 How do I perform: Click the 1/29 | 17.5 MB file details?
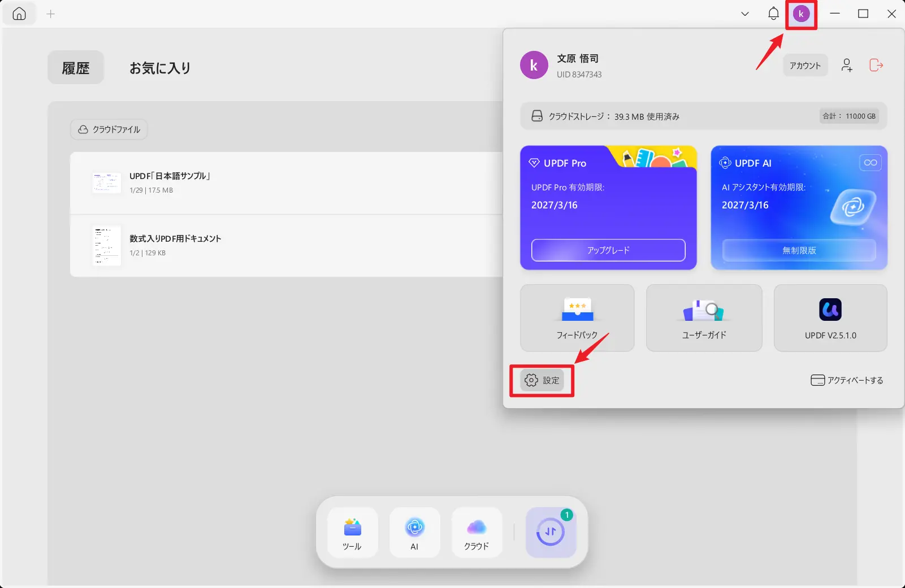click(x=151, y=190)
